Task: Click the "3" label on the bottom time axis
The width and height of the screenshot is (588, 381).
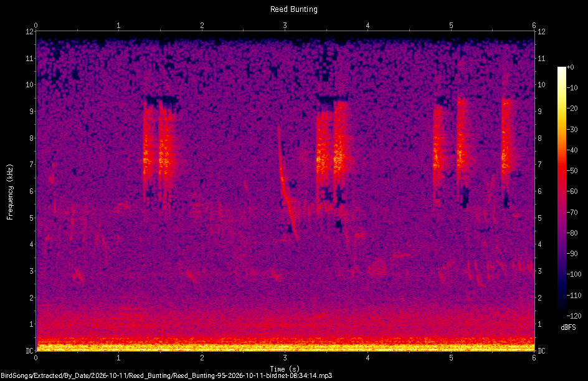Action: (x=285, y=358)
